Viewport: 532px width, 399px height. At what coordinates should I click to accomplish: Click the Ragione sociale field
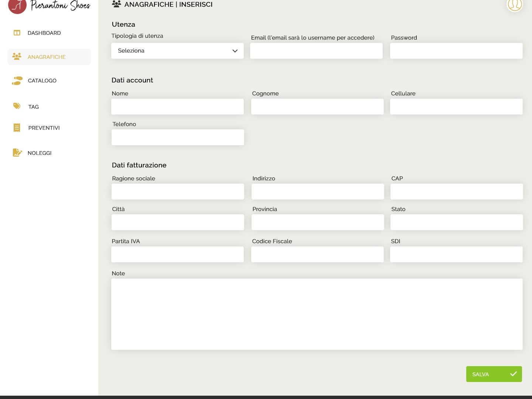(x=178, y=192)
